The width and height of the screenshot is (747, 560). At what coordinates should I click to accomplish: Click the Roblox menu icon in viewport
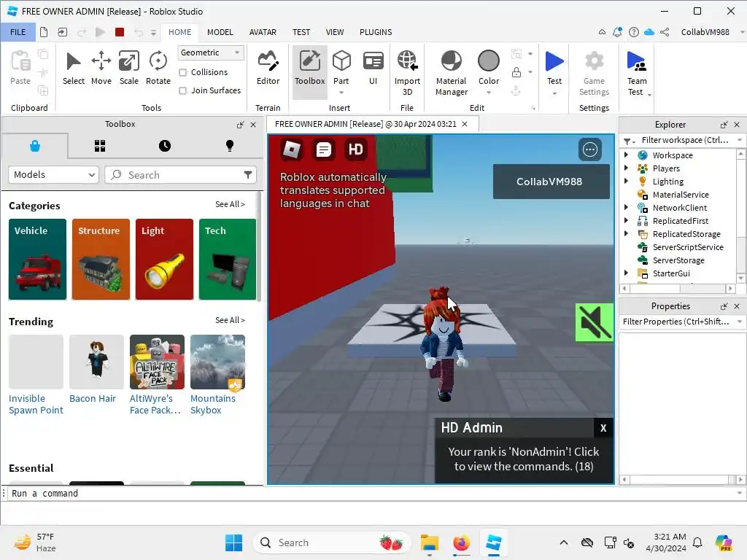[x=292, y=149]
